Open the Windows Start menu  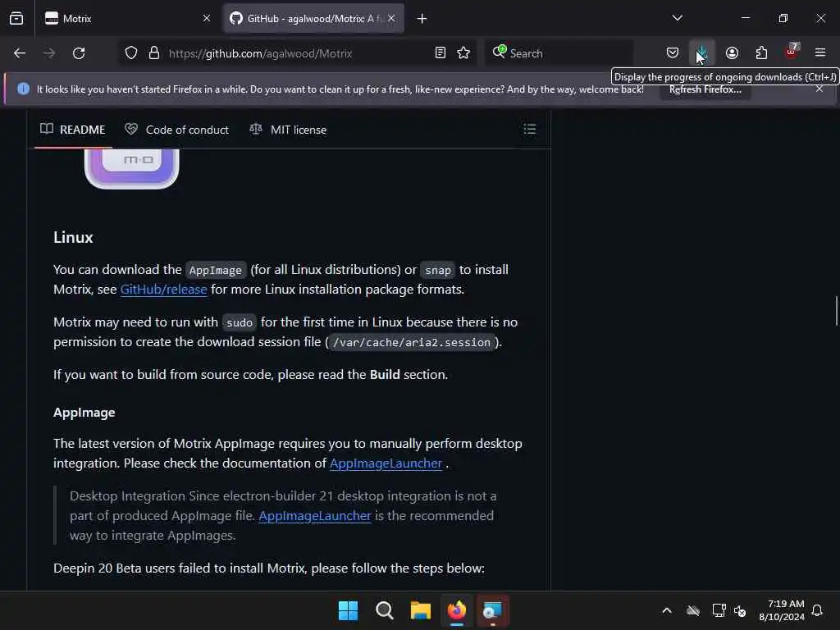348,610
